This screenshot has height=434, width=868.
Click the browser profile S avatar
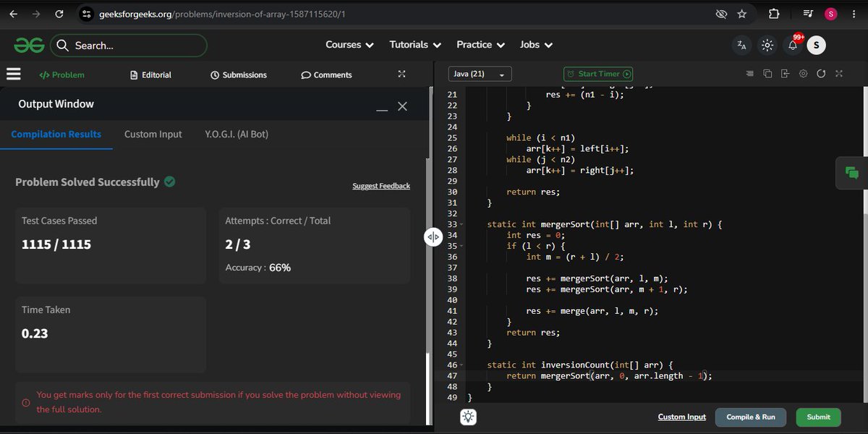coord(830,14)
